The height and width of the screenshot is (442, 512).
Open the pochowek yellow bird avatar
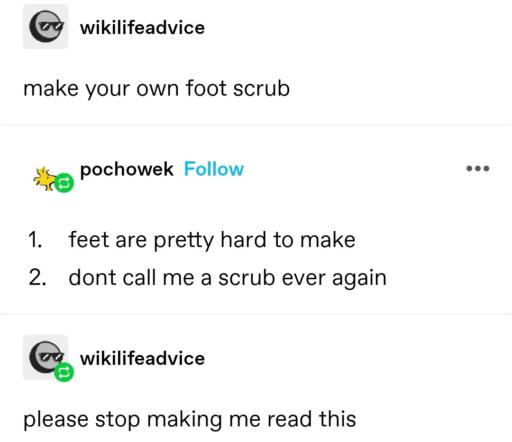tap(47, 179)
